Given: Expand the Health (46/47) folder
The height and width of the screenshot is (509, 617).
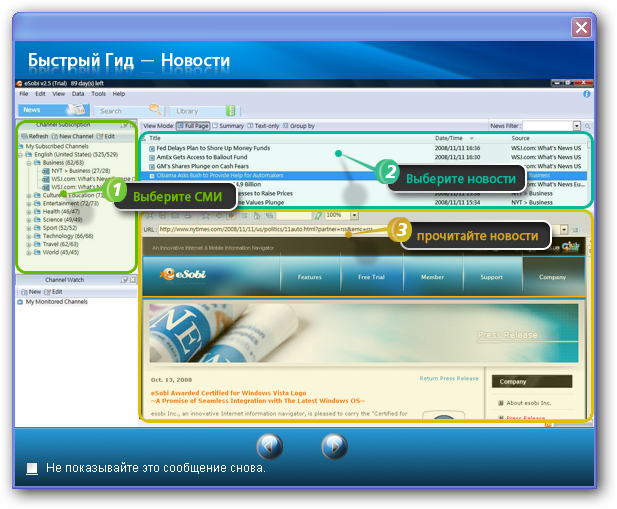Looking at the screenshot, I should point(29,212).
